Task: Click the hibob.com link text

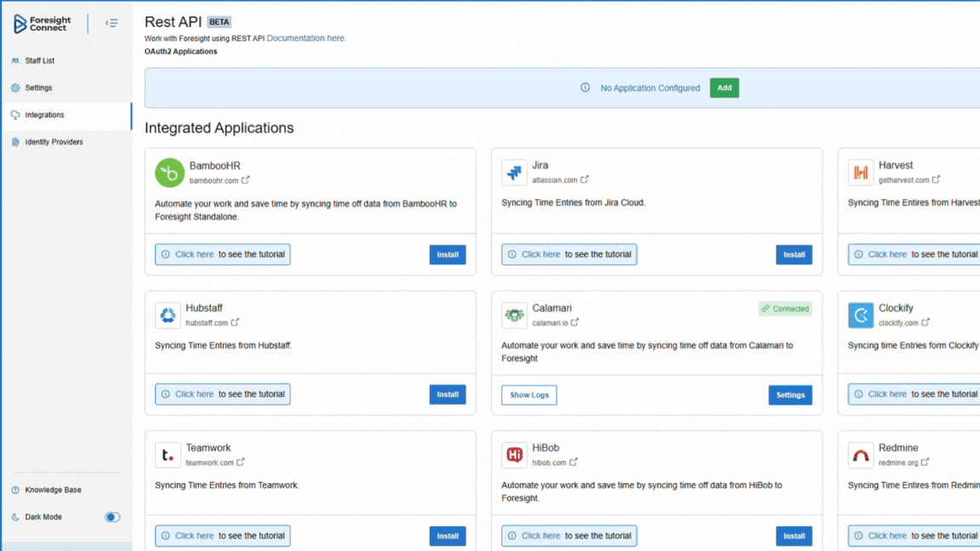Action: (550, 463)
